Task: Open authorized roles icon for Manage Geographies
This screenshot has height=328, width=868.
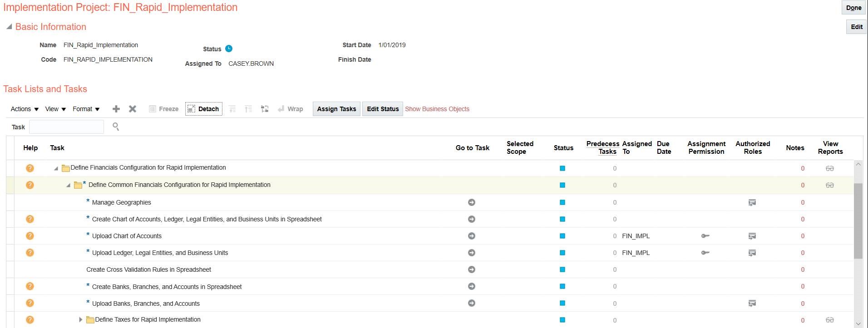Action: point(752,202)
